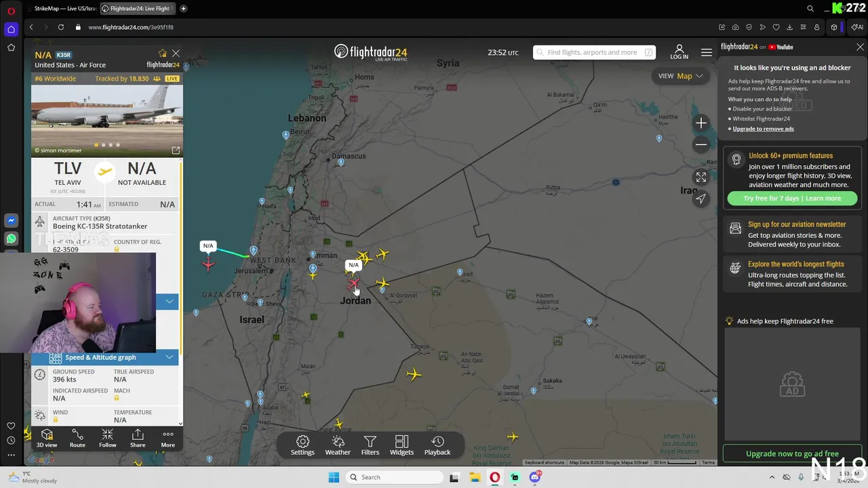Zoom out the map with minus button

[701, 144]
